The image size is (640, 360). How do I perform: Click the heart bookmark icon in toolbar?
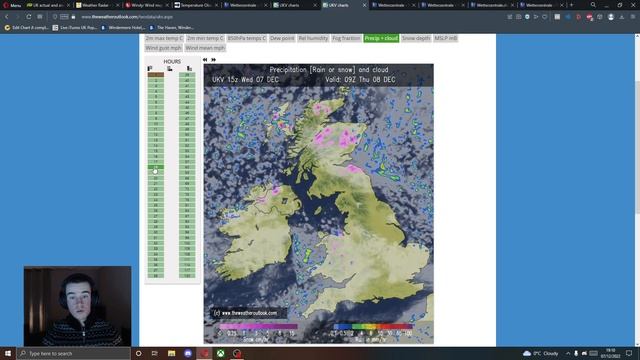[544, 17]
